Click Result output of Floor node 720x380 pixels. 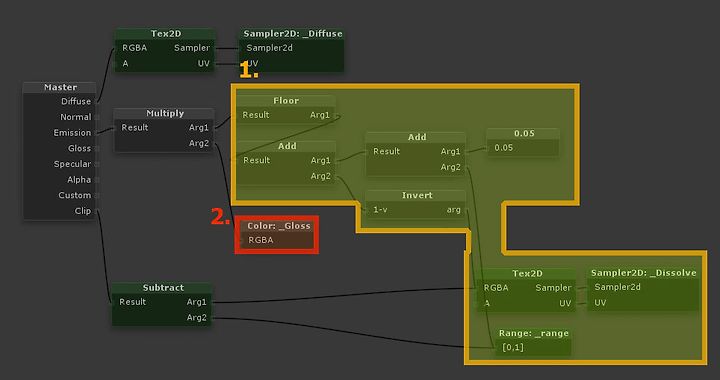click(x=256, y=115)
